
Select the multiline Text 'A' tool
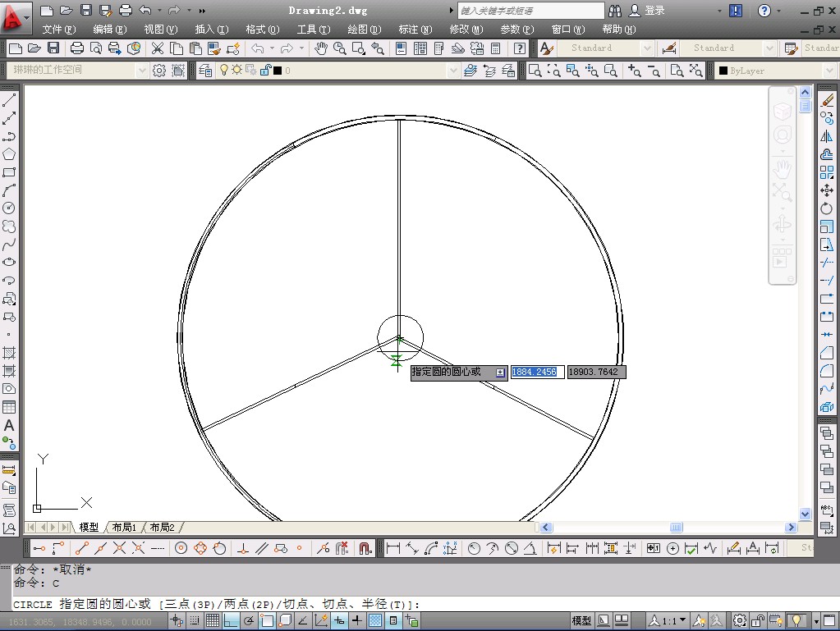pyautogui.click(x=9, y=425)
